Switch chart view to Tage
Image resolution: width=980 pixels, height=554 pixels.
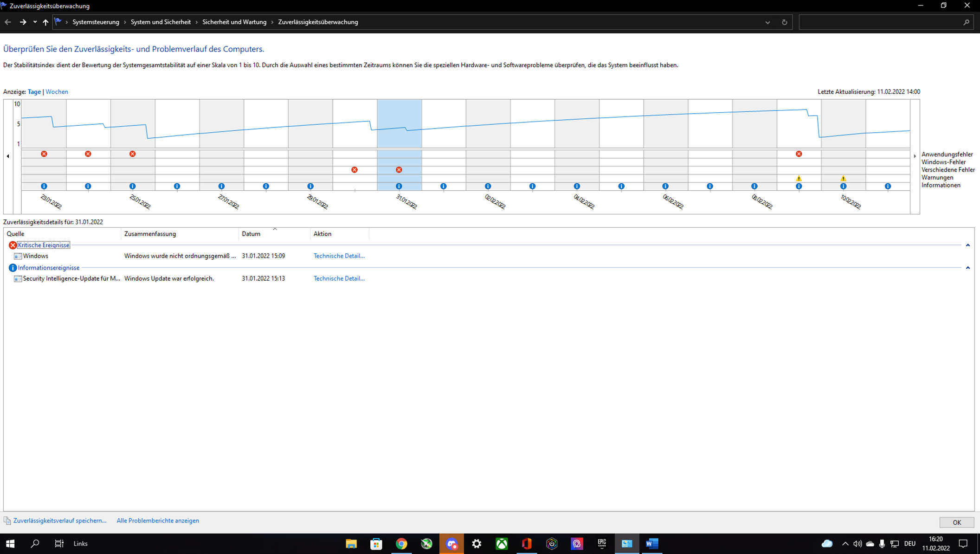coord(34,92)
